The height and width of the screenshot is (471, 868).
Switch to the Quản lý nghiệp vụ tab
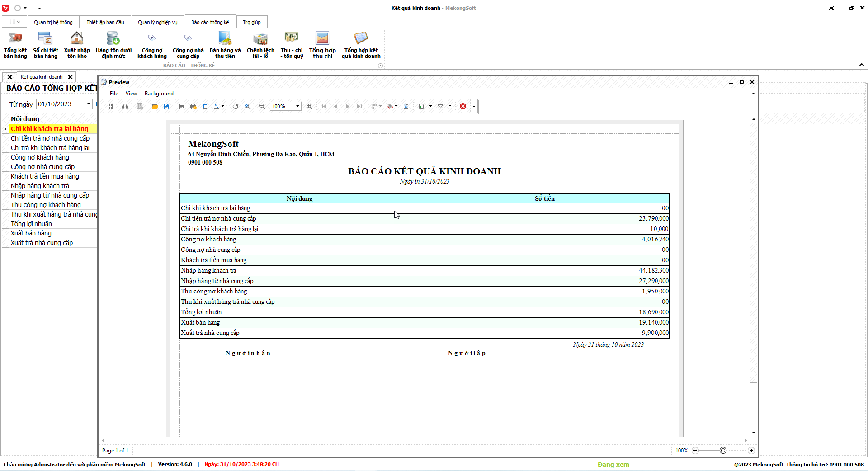pos(158,22)
